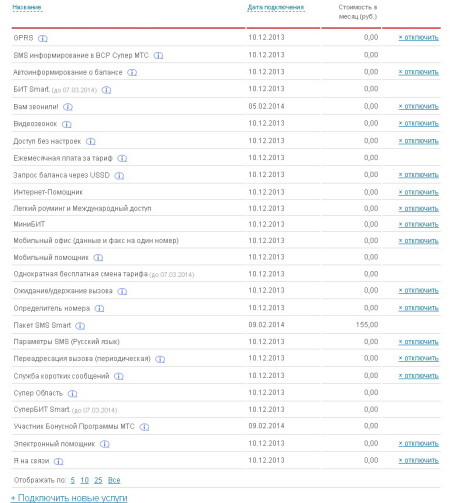Viewport: 450px width, 503px height.
Task: Click info icon next to Супер Область
Action: [x=72, y=394]
